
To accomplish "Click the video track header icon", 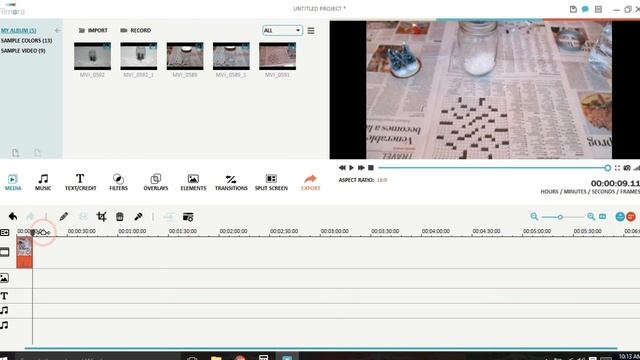I will click(4, 252).
